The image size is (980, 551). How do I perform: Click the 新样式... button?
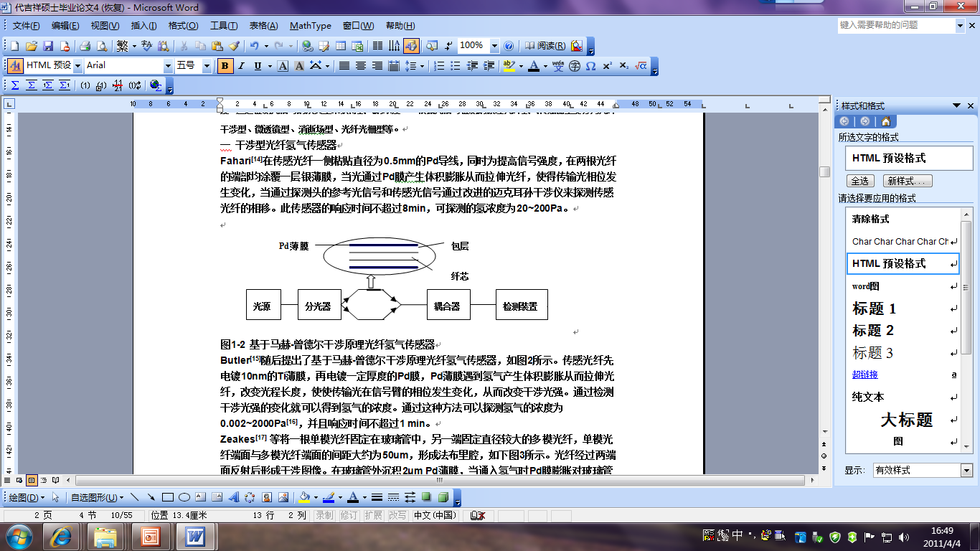[908, 181]
